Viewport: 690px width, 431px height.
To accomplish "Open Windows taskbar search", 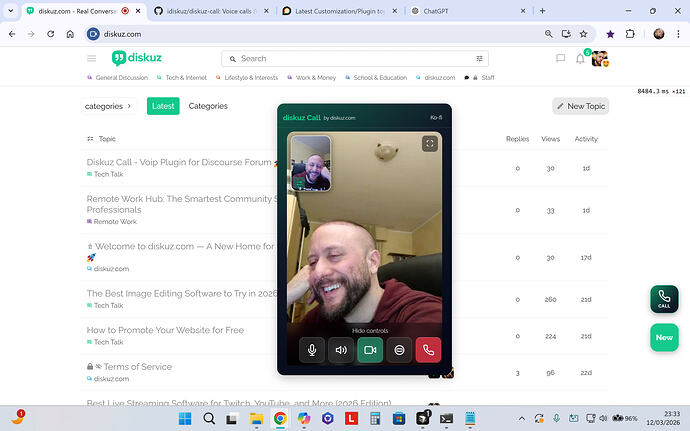I will (209, 418).
